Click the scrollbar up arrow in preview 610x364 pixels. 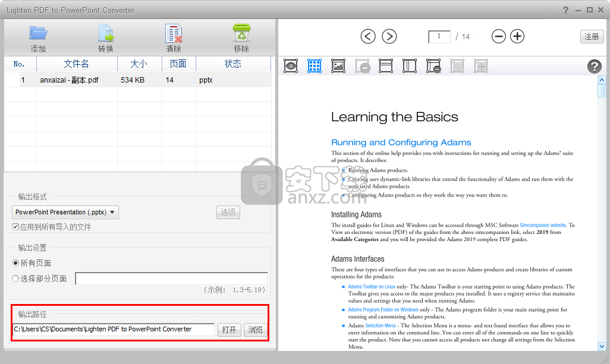click(602, 80)
